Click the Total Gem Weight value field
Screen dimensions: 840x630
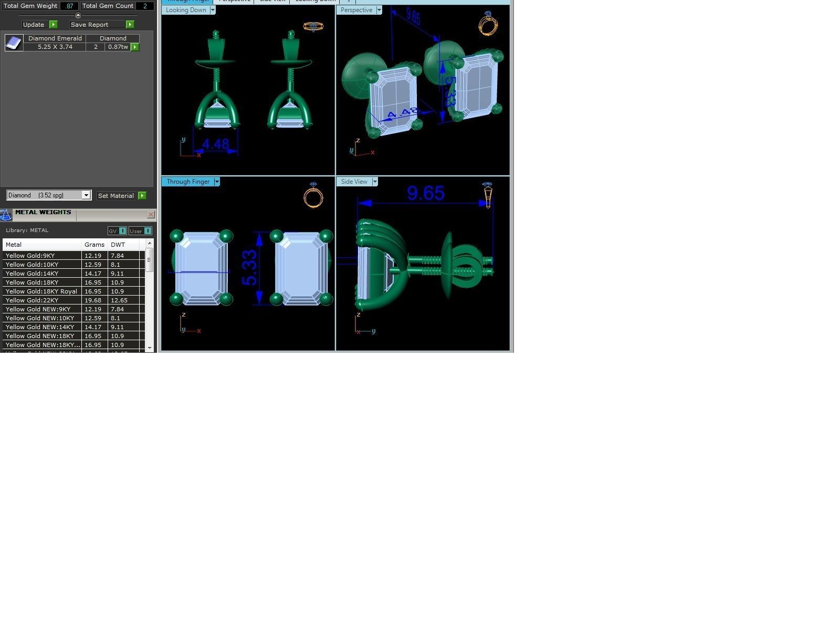click(x=69, y=6)
